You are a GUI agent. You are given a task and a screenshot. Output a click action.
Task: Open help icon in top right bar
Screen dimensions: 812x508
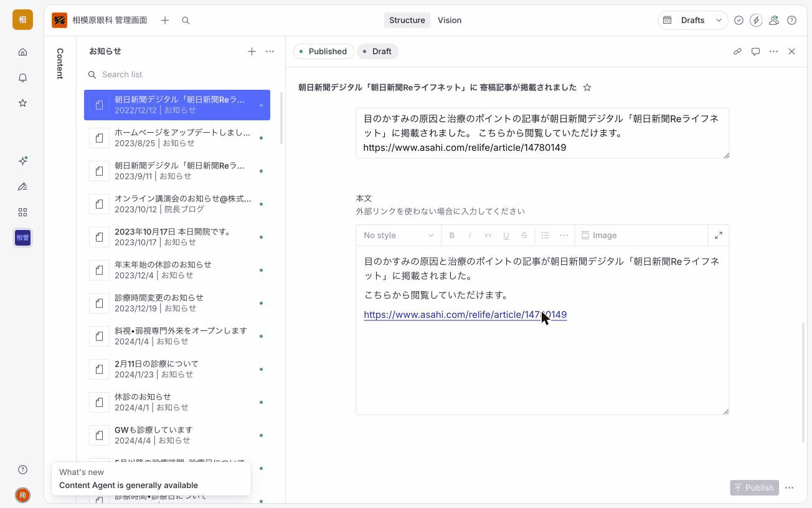(x=792, y=21)
